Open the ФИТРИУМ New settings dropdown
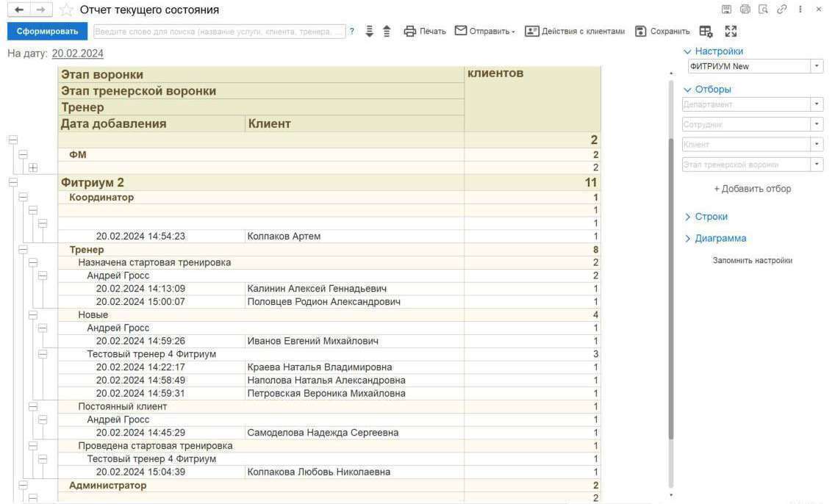 [x=817, y=66]
